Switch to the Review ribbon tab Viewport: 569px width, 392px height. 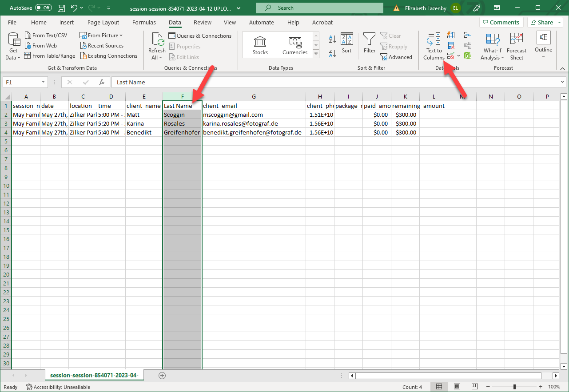coord(203,23)
